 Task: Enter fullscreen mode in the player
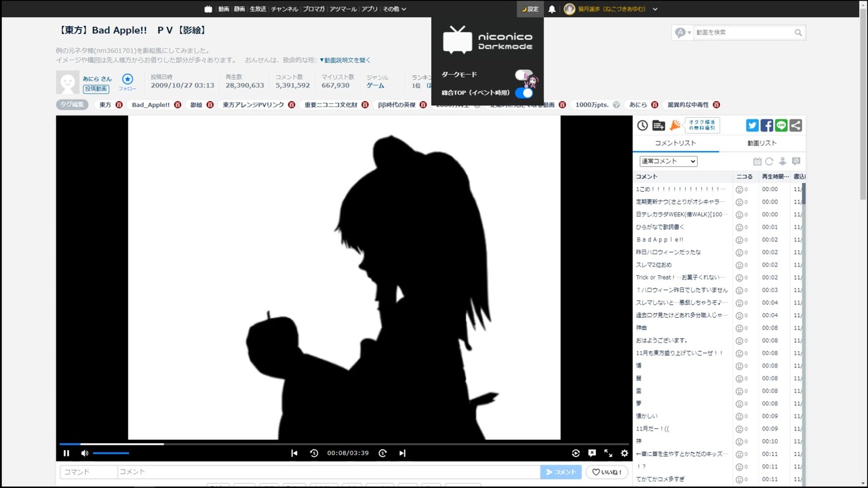click(x=608, y=453)
